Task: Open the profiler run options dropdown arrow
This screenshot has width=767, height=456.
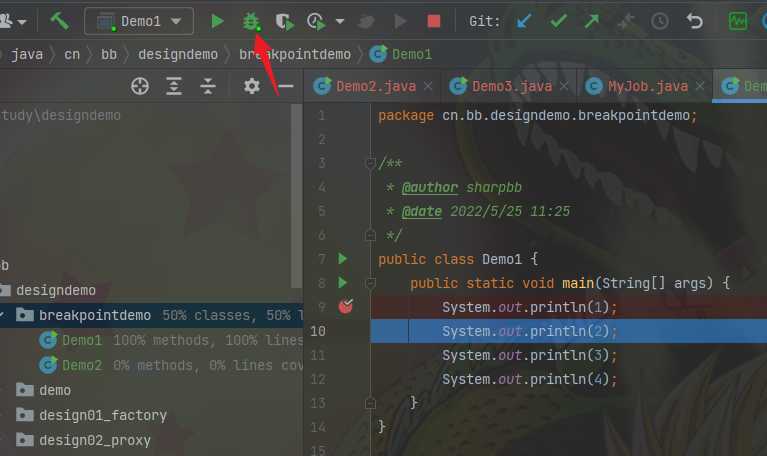Action: pos(340,22)
